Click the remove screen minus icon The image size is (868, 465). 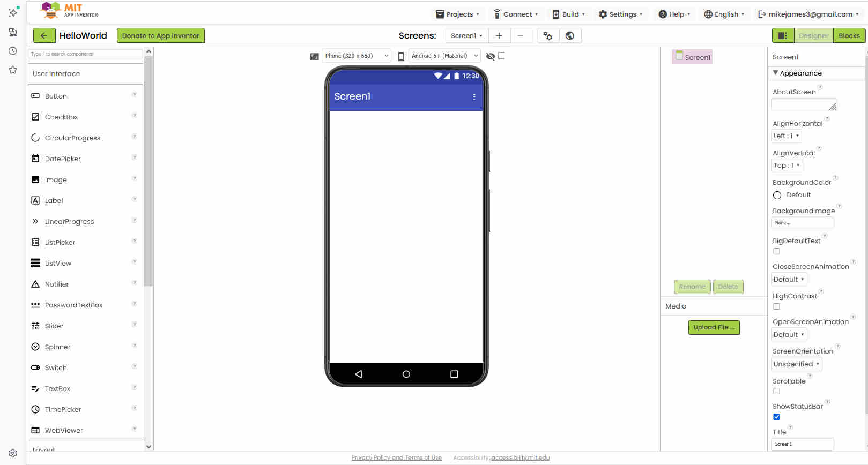point(520,36)
